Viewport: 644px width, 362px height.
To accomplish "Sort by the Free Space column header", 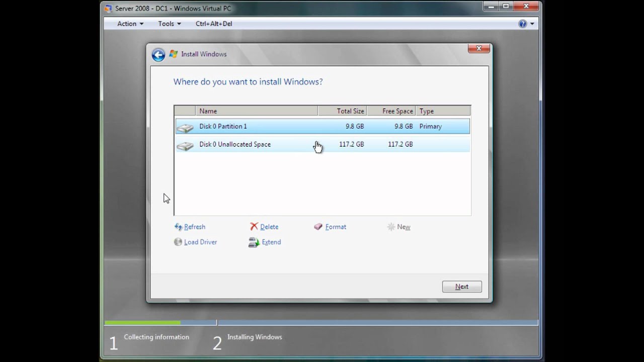I will (391, 111).
